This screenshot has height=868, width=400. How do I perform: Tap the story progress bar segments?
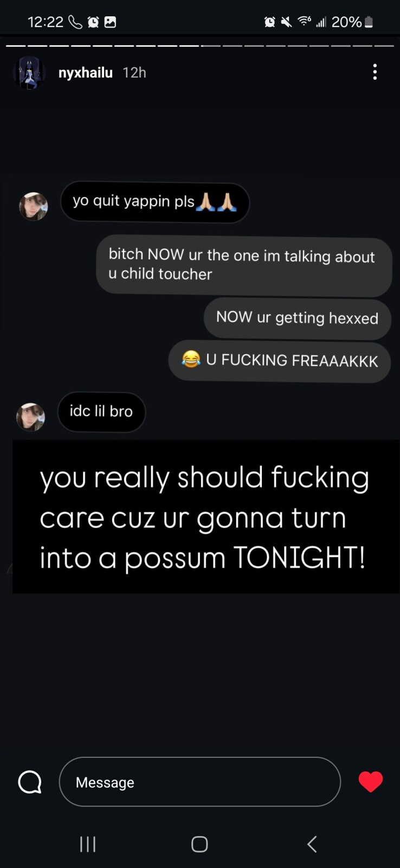200,46
